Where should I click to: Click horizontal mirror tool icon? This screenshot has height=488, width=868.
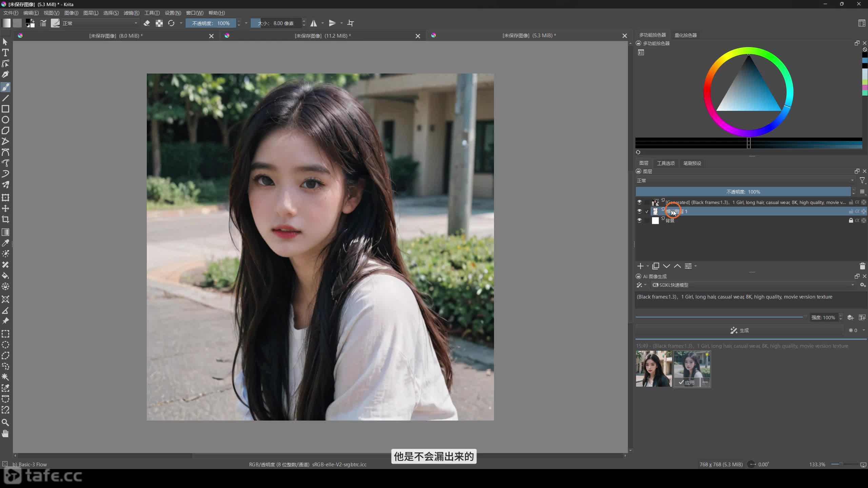[x=314, y=23]
